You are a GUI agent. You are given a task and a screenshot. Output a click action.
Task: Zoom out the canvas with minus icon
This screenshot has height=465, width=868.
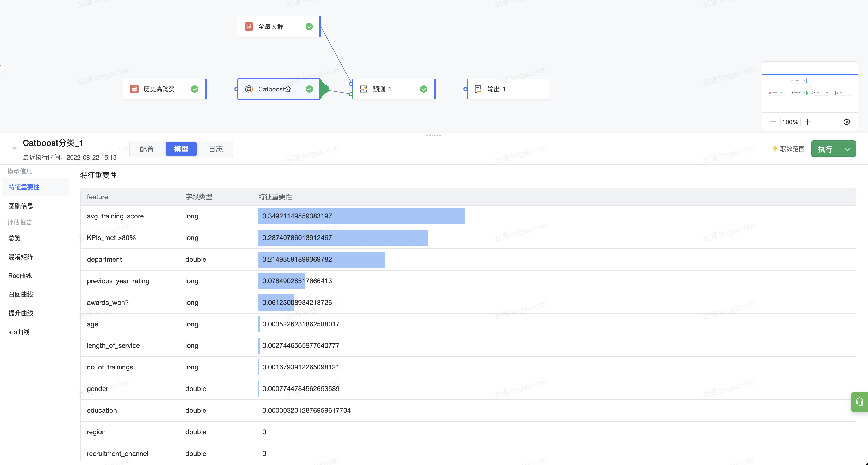coord(773,122)
